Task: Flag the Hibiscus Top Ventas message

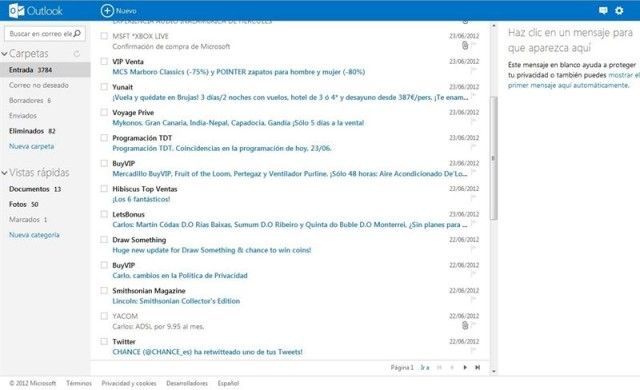Action: [x=473, y=198]
